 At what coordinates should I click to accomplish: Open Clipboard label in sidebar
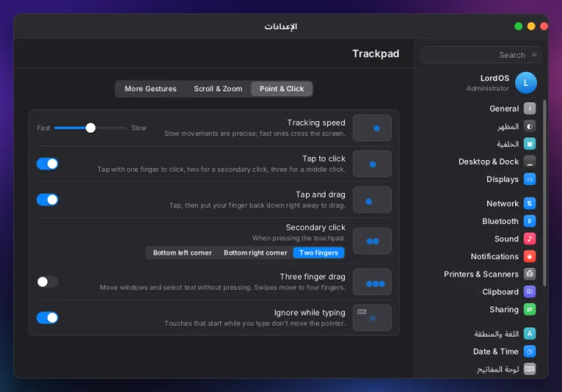pyautogui.click(x=500, y=292)
